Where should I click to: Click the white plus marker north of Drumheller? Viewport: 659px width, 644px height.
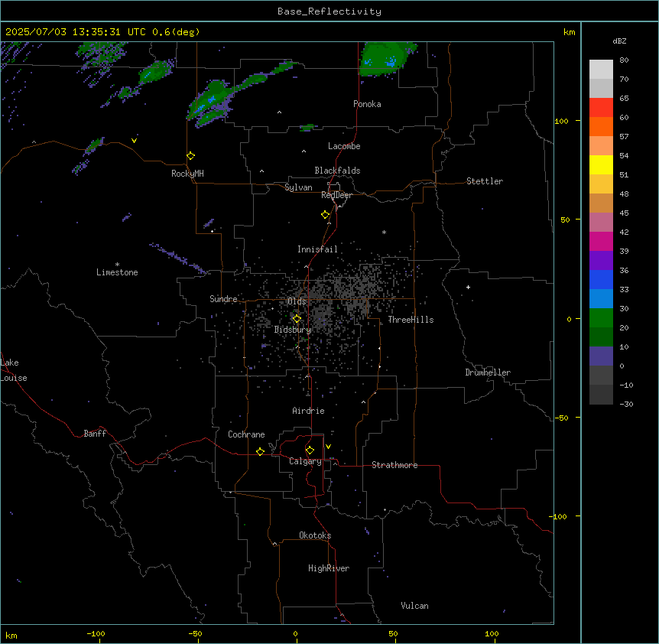pos(468,287)
